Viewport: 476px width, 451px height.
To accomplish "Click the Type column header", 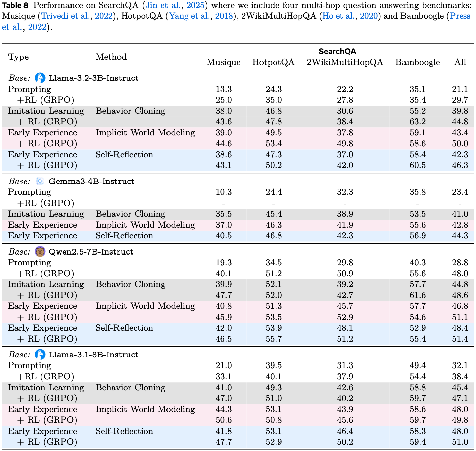I will coord(18,57).
